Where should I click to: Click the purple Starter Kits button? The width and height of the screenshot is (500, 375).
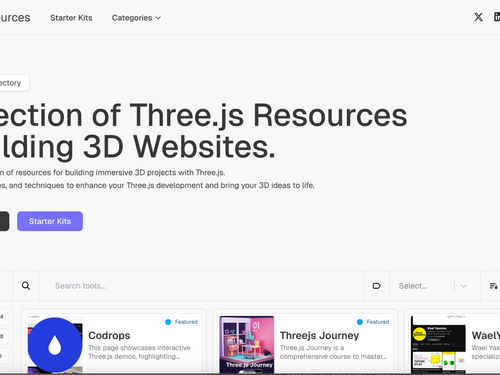50,221
